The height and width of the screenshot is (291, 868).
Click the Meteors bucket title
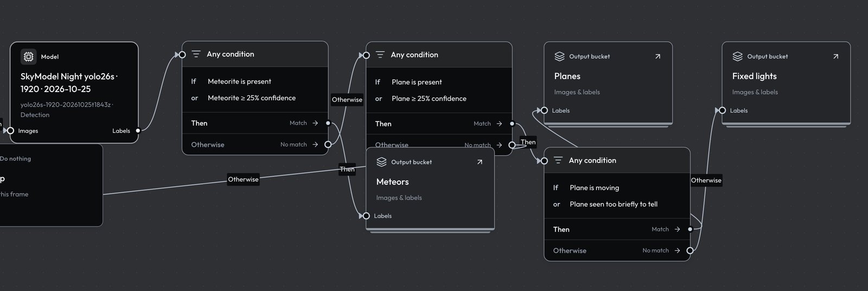coord(392,182)
